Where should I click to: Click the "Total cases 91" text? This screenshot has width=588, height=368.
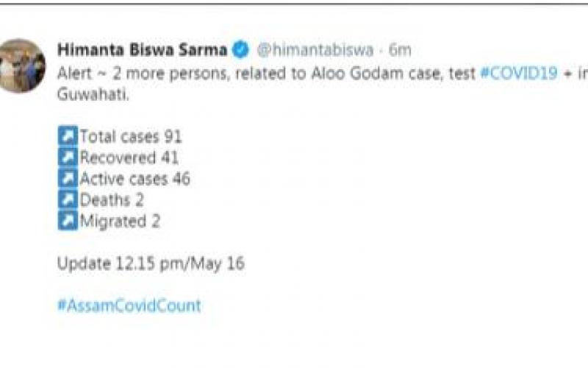131,136
